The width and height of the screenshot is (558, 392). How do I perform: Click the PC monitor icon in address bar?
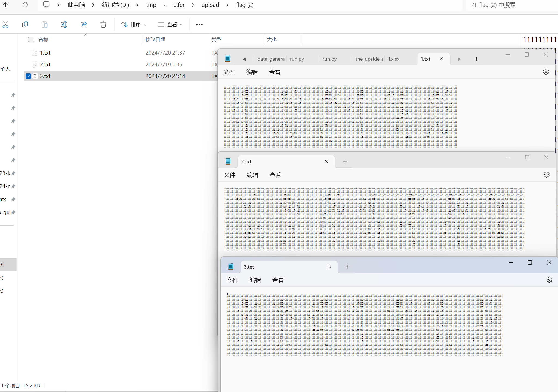46,5
